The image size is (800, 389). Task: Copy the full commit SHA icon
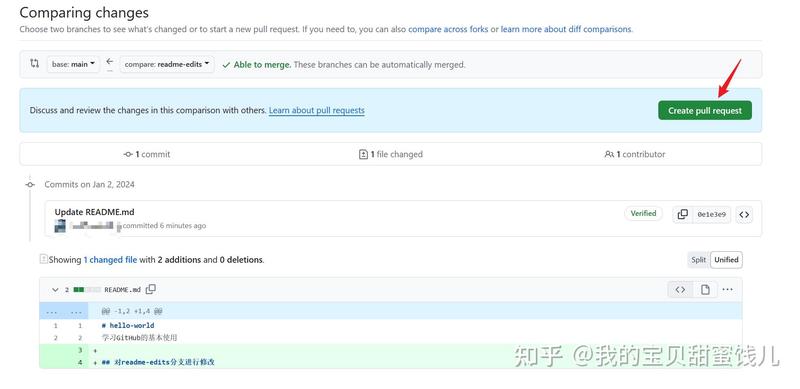pyautogui.click(x=682, y=214)
